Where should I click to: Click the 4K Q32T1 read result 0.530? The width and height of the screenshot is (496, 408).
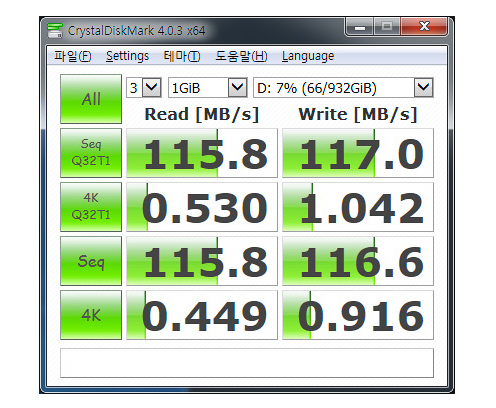202,207
